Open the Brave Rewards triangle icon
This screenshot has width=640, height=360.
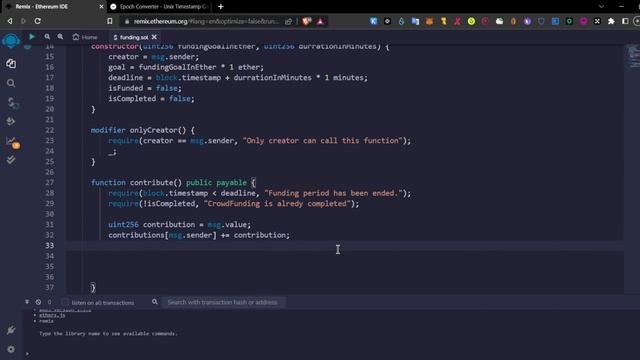[320, 21]
